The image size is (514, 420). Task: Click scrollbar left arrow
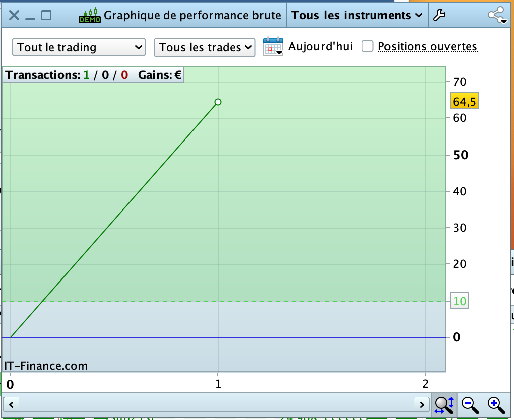click(x=11, y=405)
